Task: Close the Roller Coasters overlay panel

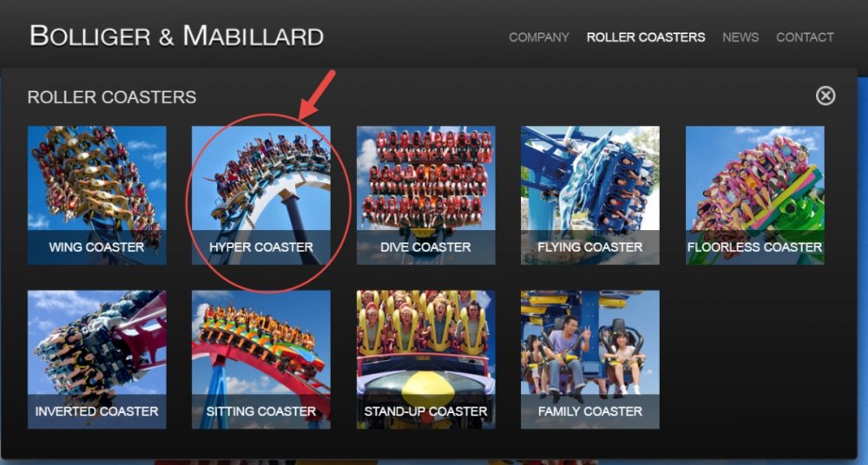Action: pyautogui.click(x=825, y=95)
